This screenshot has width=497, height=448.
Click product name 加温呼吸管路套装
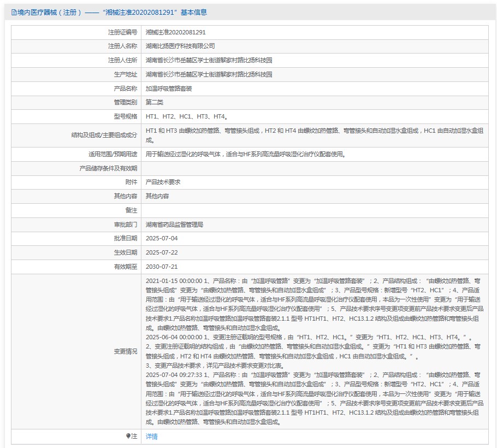(x=169, y=89)
